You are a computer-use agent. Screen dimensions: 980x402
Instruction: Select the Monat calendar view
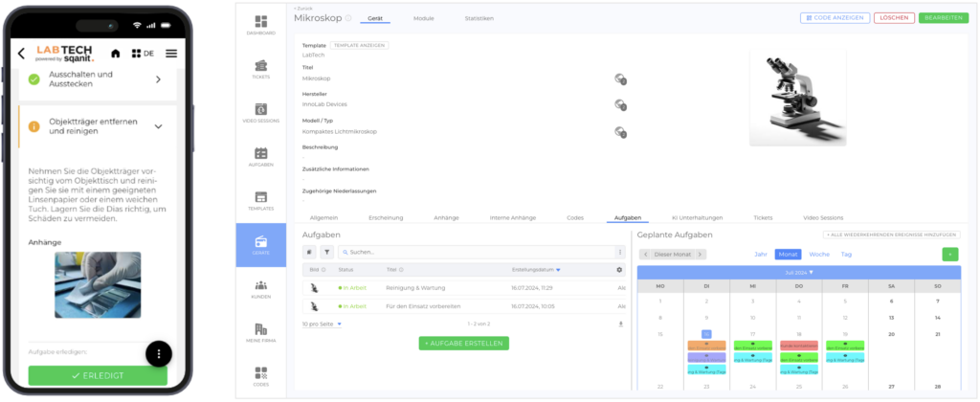click(x=788, y=254)
